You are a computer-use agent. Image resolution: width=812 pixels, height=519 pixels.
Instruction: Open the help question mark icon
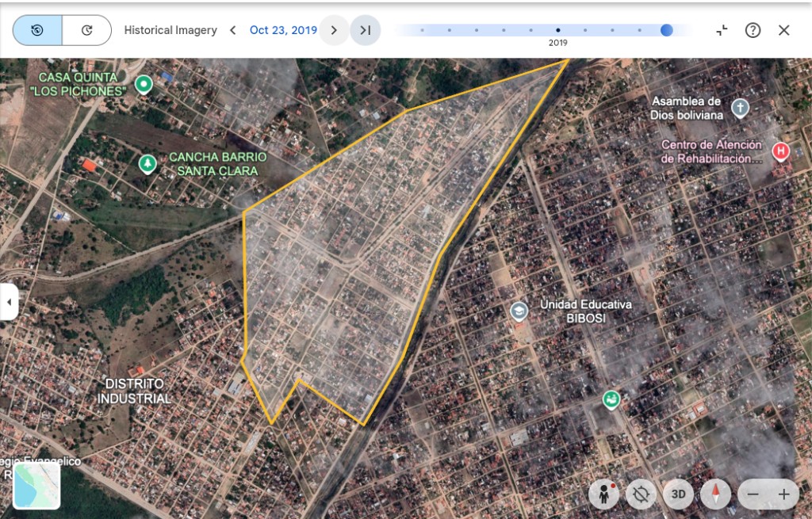pyautogui.click(x=753, y=30)
